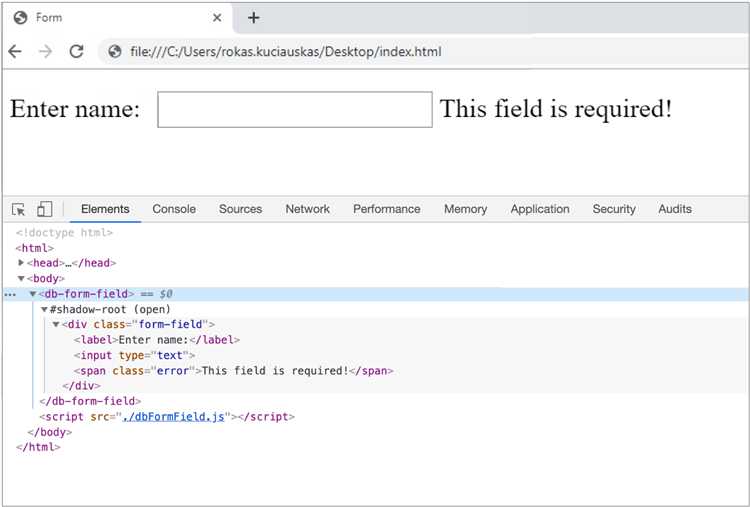Open the Performance tab
The image size is (750, 507).
pyautogui.click(x=386, y=209)
